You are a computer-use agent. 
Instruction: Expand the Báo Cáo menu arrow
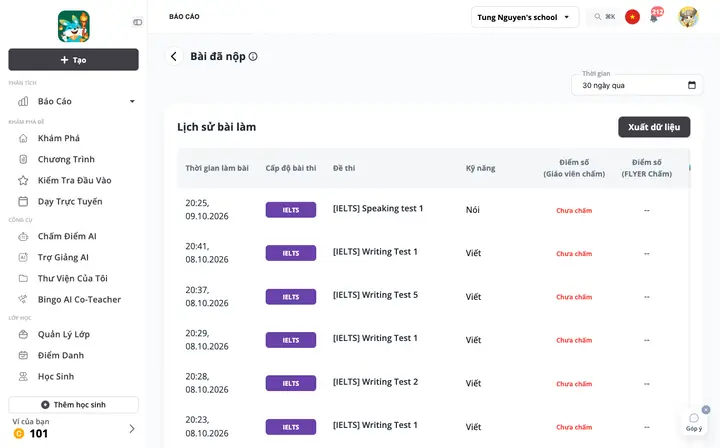coord(132,101)
